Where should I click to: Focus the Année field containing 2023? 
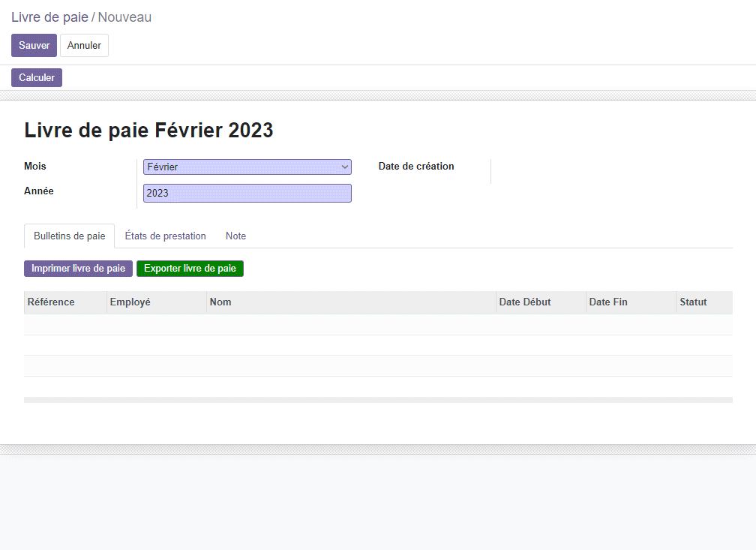247,193
